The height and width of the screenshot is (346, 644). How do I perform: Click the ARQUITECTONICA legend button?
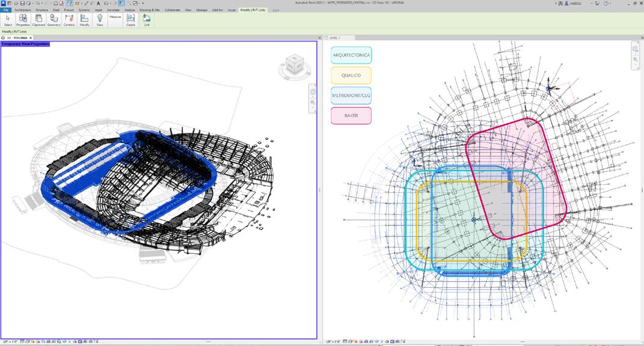click(351, 55)
